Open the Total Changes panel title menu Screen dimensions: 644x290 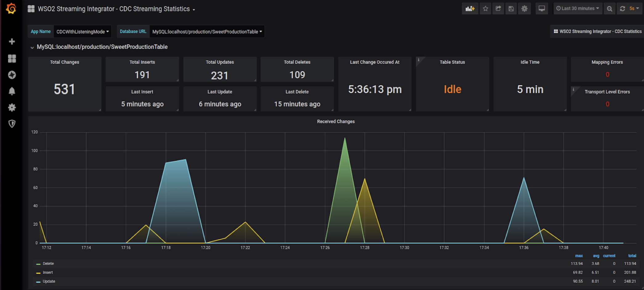click(x=65, y=62)
